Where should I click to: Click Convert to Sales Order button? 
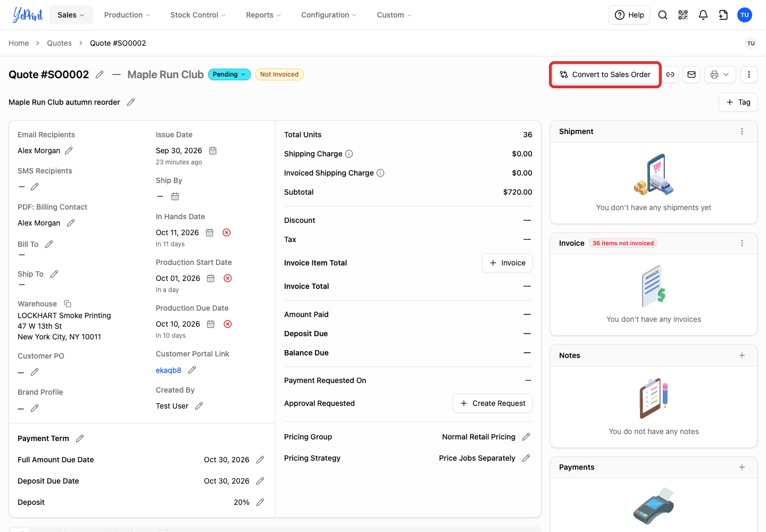click(x=605, y=74)
